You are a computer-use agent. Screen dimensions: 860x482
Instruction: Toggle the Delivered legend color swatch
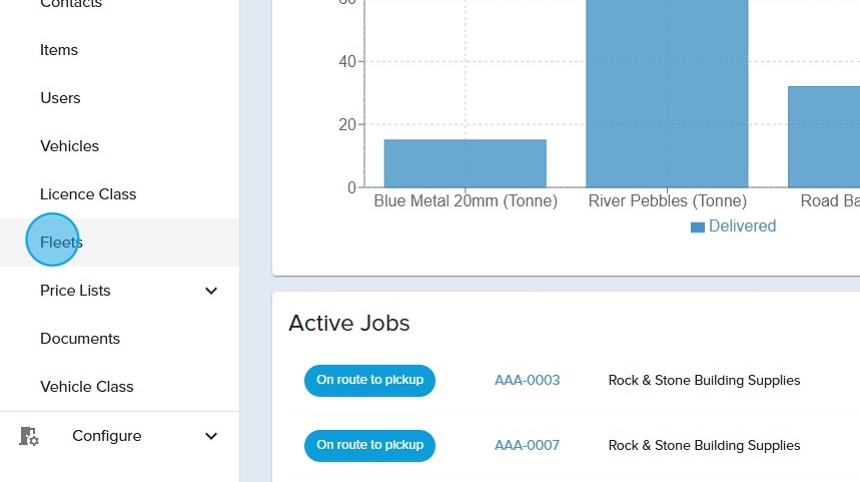(697, 227)
